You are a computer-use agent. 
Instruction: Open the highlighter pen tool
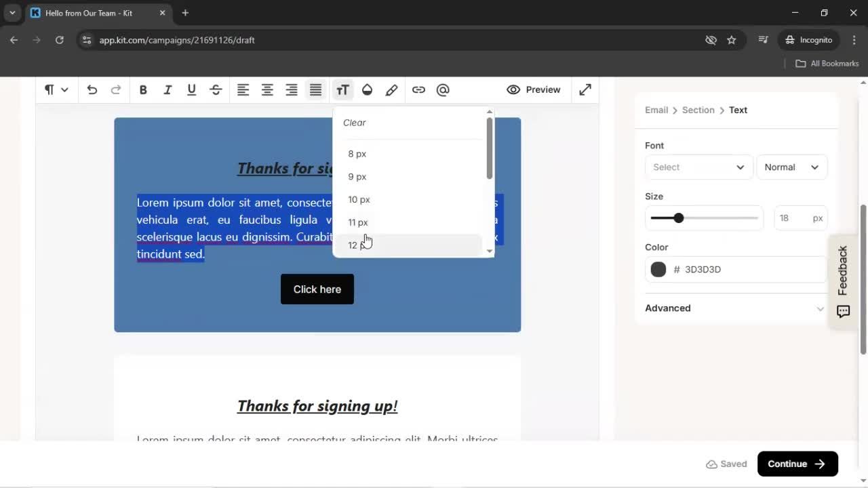(x=391, y=89)
